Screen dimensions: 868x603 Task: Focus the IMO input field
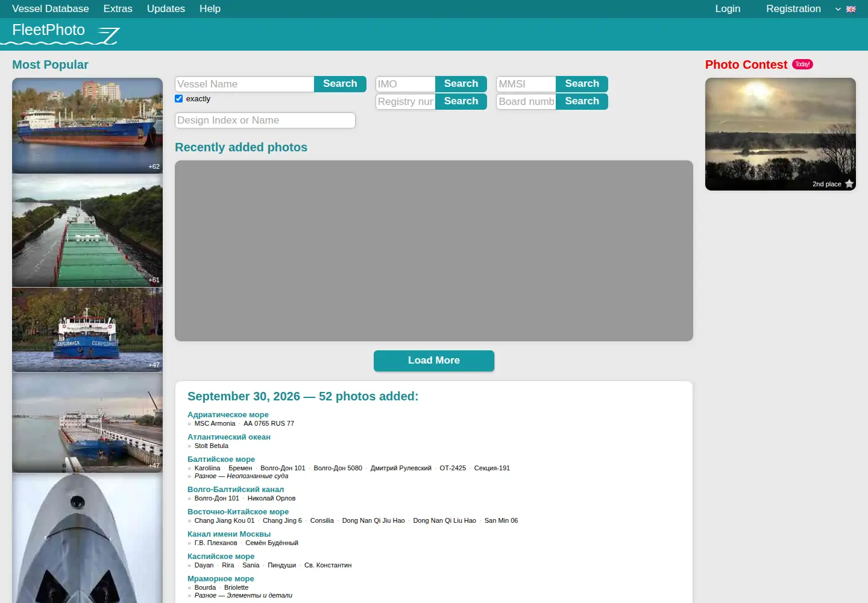coord(406,84)
